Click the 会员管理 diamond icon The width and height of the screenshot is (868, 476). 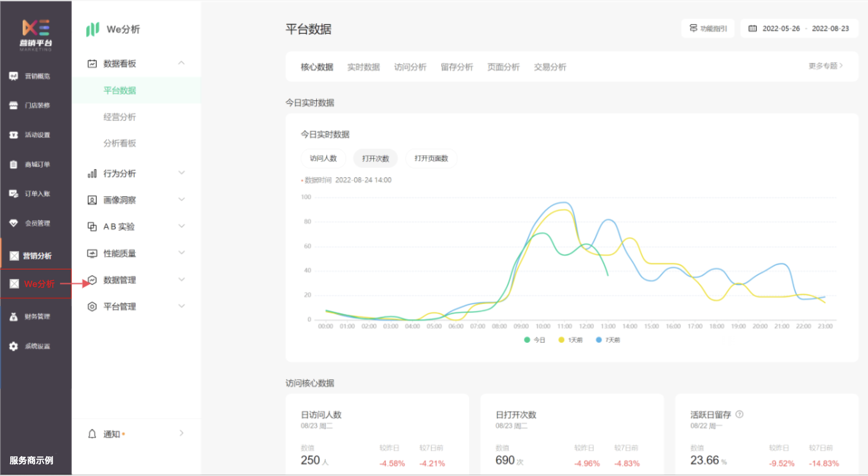14,223
